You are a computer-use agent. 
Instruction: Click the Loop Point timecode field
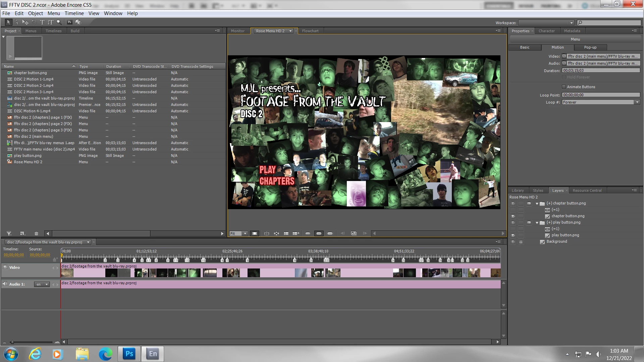tap(600, 95)
